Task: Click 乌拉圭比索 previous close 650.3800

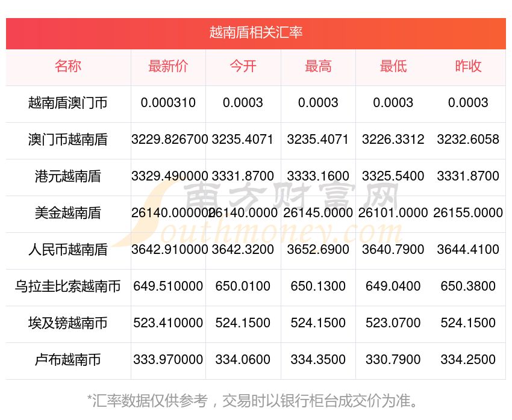Action: (468, 286)
